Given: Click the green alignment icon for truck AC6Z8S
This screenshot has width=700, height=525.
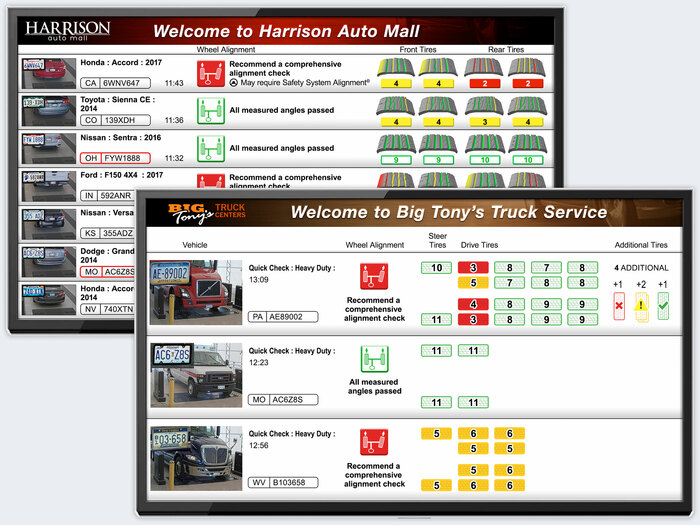Looking at the screenshot, I should [375, 360].
